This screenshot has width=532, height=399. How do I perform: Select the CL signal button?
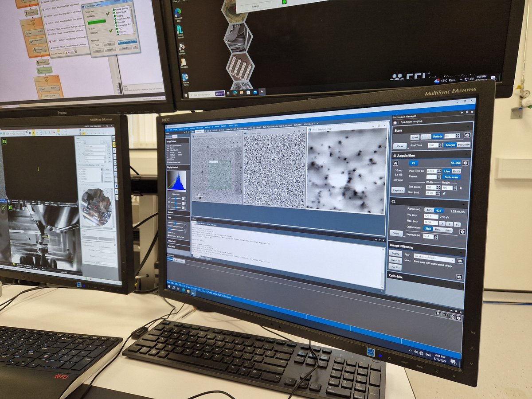414,163
